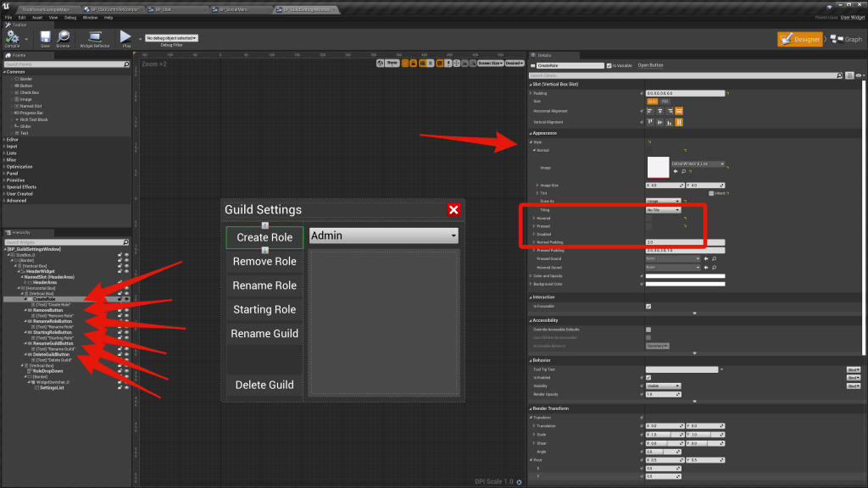Click the red X close icon in Guild Settings
Viewport: 868px width, 488px height.
pyautogui.click(x=453, y=209)
